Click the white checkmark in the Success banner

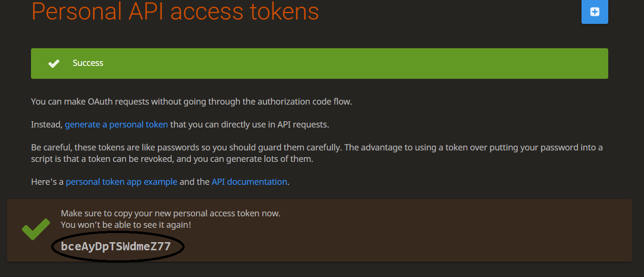[54, 63]
